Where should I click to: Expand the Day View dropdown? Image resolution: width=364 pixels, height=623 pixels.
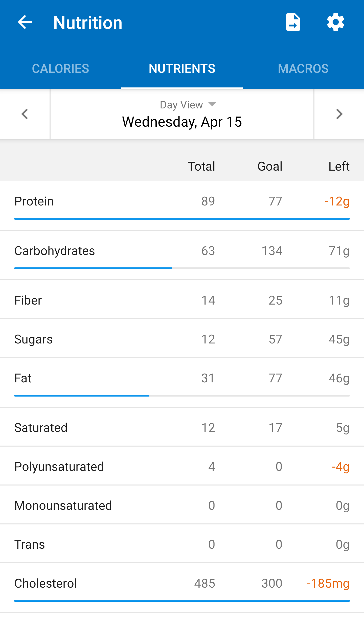point(188,105)
